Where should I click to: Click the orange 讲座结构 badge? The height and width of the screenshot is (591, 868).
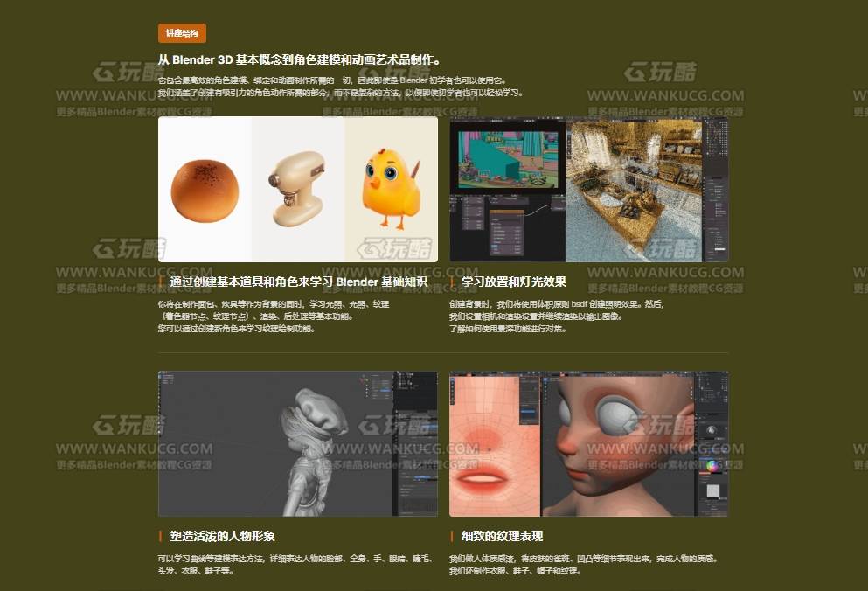click(x=182, y=33)
